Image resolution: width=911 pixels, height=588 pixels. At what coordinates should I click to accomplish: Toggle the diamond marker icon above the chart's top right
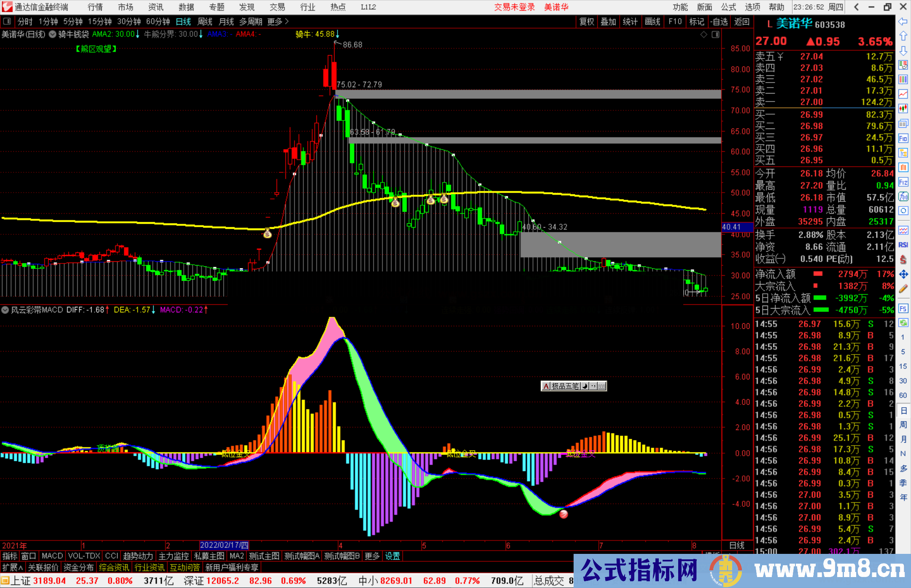(704, 35)
